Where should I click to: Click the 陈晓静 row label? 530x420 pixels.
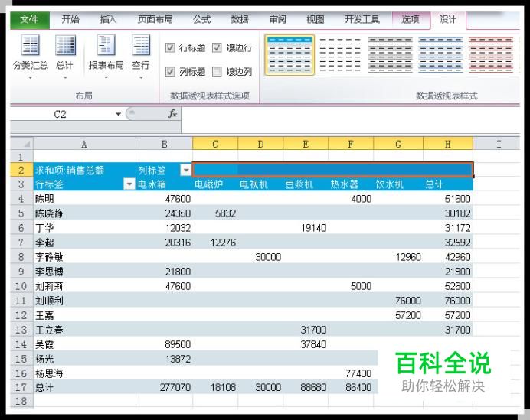[84, 213]
